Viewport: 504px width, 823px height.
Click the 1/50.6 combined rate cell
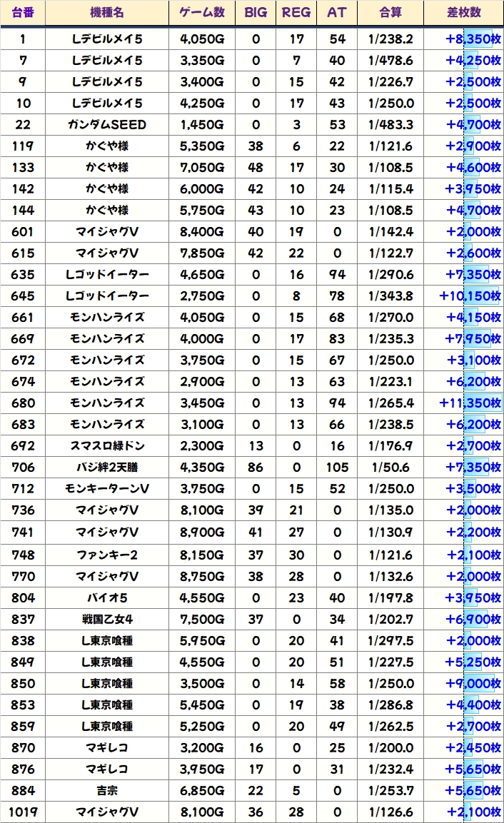pos(390,467)
